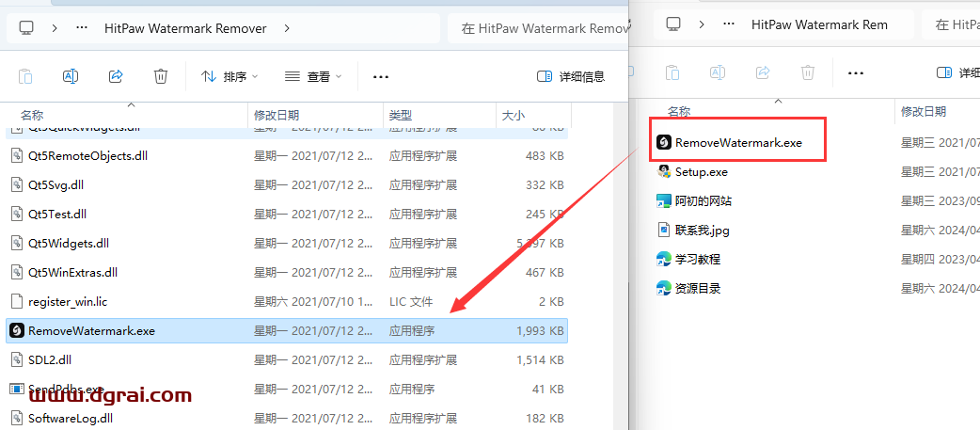Viewport: 980px width, 430px height.
Task: Sort by 大小 column in left window
Action: coord(514,115)
